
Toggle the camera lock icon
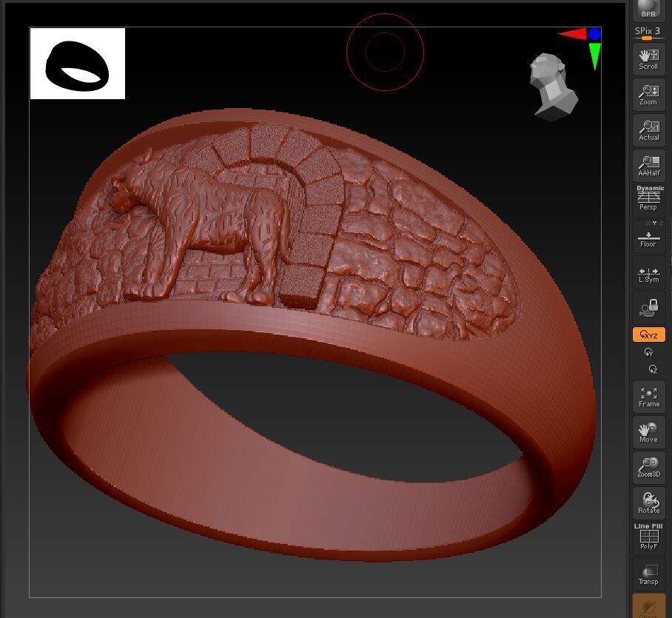click(x=648, y=308)
